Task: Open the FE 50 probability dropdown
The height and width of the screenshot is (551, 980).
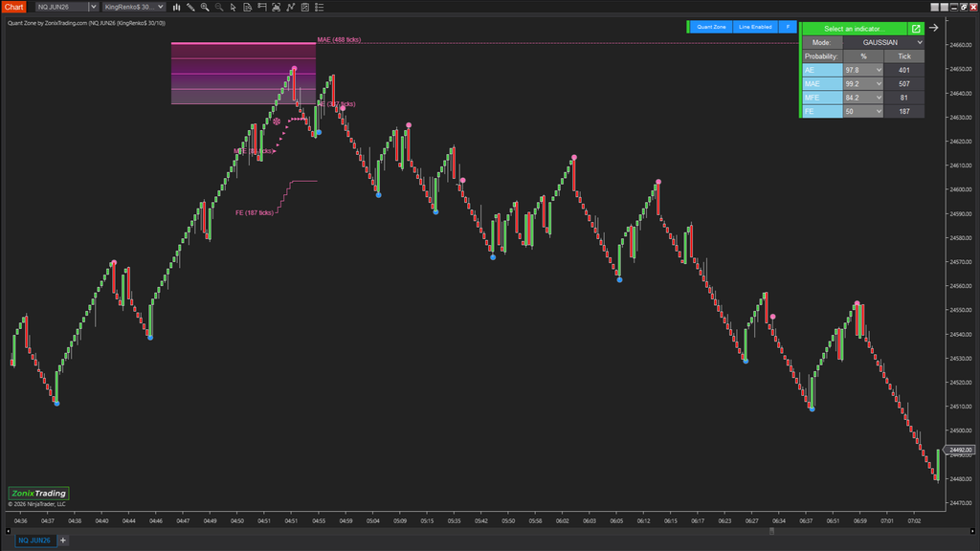Action: click(x=863, y=111)
